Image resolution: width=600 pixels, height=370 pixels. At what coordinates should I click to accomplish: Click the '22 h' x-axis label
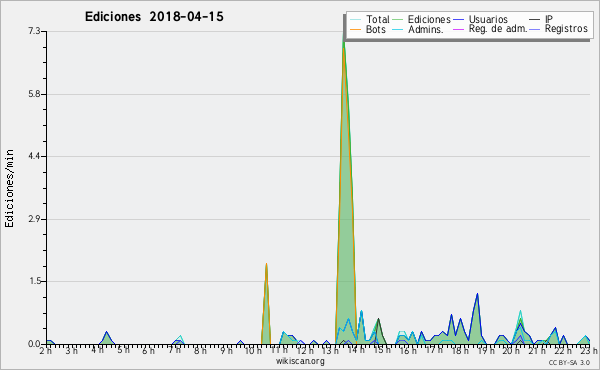pos(564,350)
